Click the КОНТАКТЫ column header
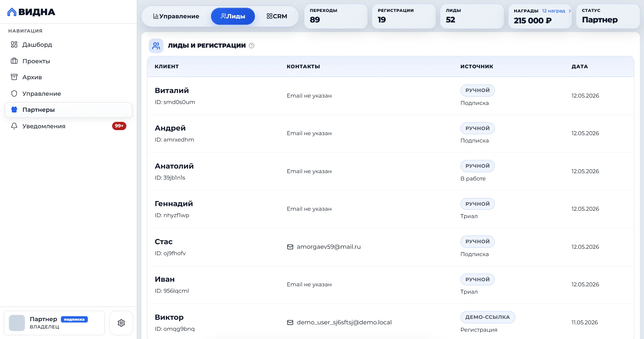 tap(303, 67)
